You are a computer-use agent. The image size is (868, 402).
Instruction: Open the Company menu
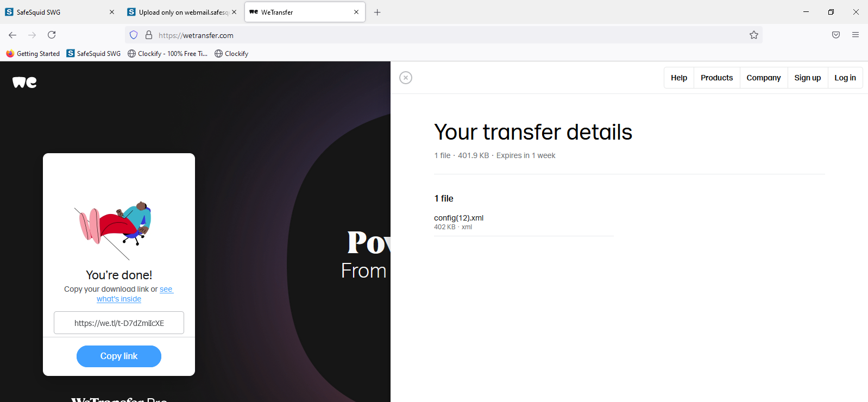[x=763, y=78]
